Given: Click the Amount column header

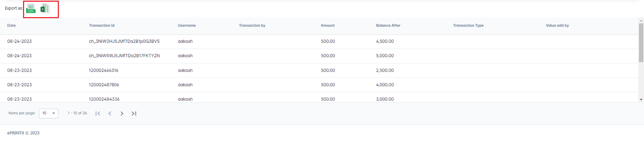Looking at the screenshot, I should (328, 25).
